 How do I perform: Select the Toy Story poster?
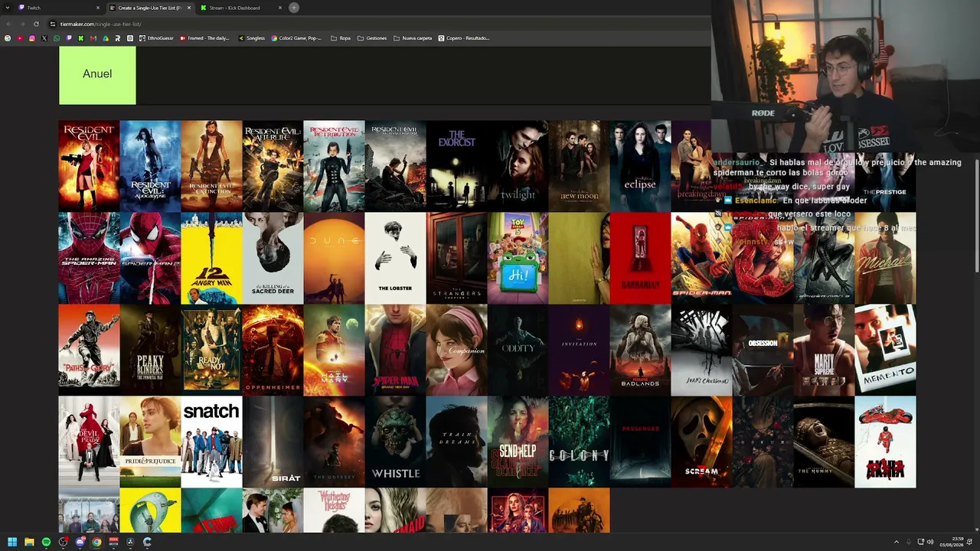[x=518, y=258]
